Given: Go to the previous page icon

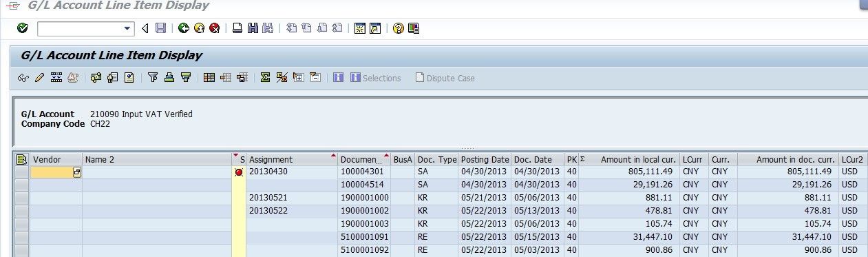Looking at the screenshot, I should pos(306,28).
